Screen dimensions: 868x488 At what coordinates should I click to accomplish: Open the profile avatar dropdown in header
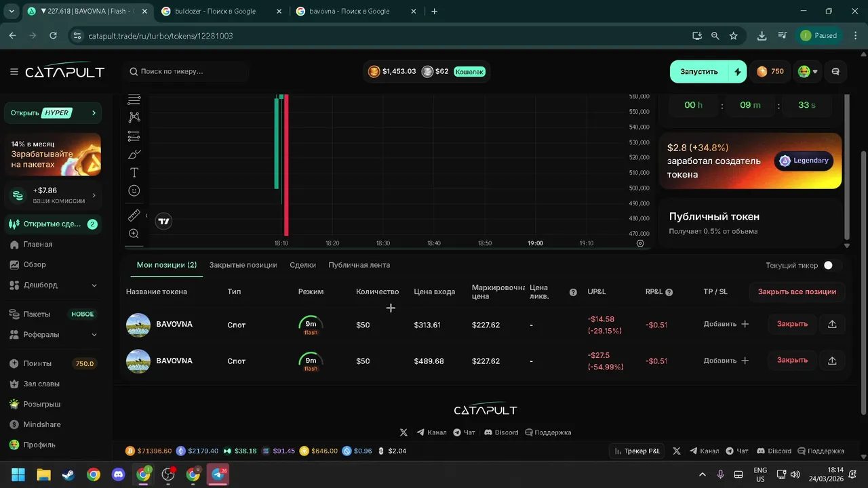(x=807, y=71)
